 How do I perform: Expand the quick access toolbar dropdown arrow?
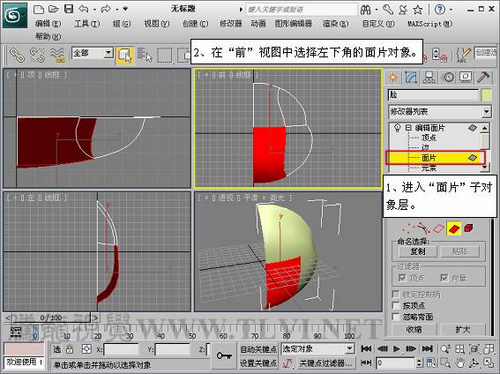tap(125, 9)
